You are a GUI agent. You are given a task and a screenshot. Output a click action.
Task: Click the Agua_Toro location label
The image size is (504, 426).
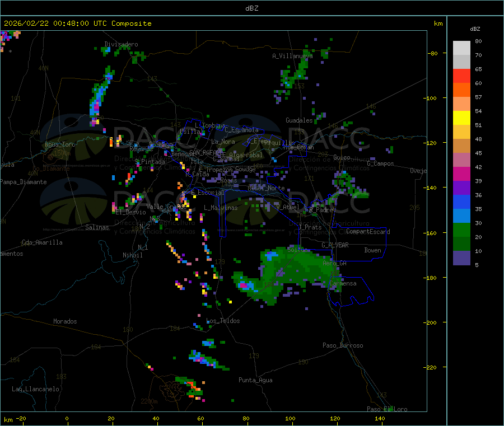[60, 144]
